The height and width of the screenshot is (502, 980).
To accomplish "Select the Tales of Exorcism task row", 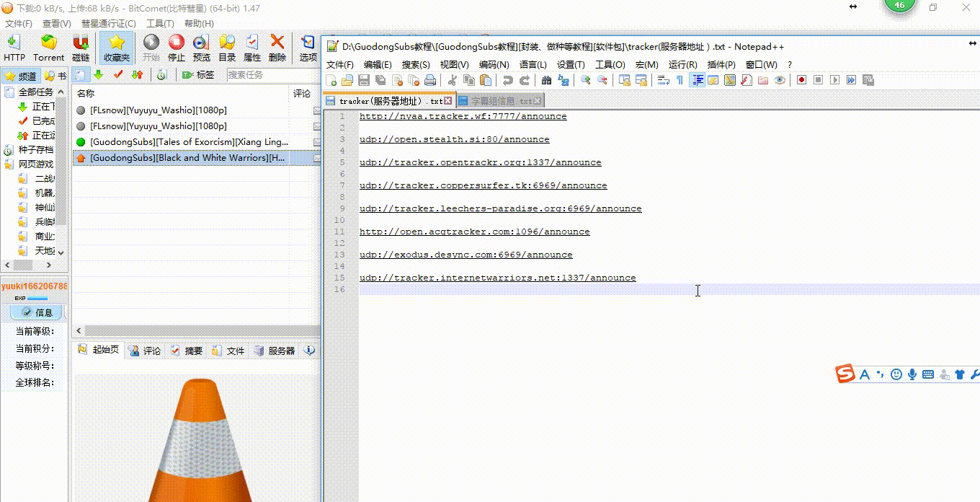I will pyautogui.click(x=197, y=142).
